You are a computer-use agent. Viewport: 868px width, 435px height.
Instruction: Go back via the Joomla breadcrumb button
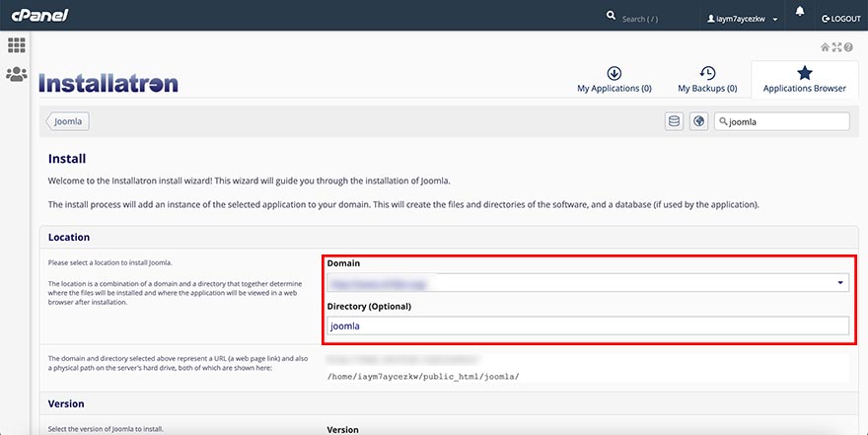point(67,121)
